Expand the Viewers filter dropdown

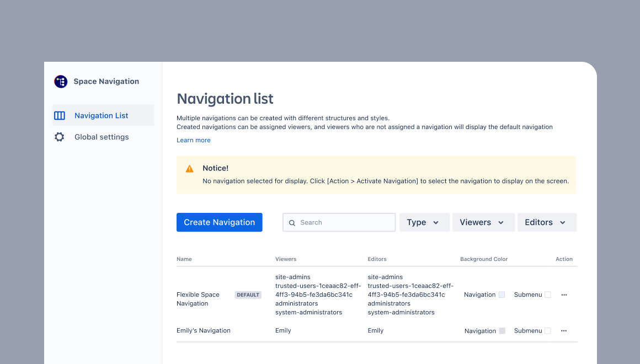pyautogui.click(x=483, y=222)
